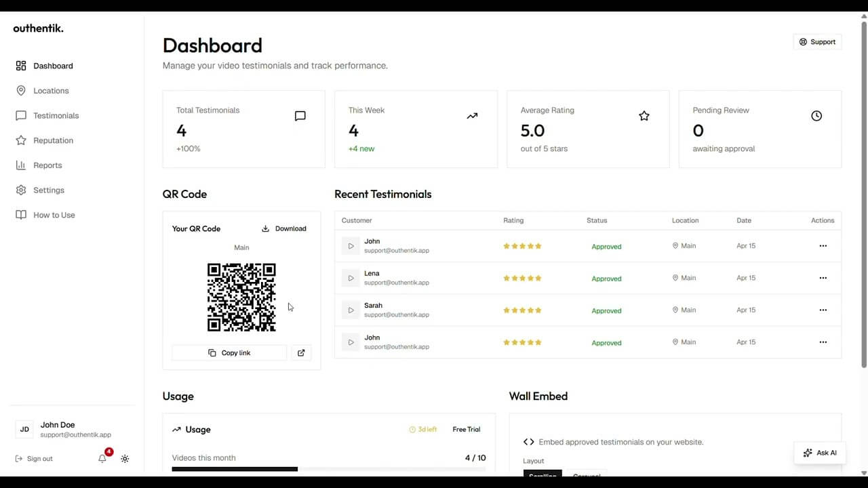This screenshot has width=868, height=488.
Task: Click the Customer column header
Action: pyautogui.click(x=357, y=220)
